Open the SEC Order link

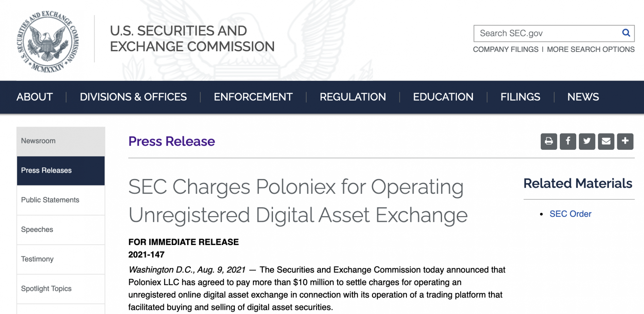(570, 214)
